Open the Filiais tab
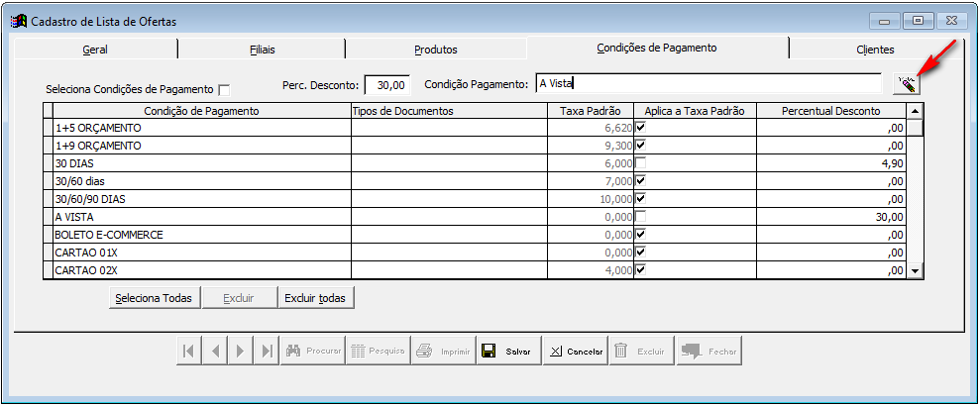 (262, 49)
